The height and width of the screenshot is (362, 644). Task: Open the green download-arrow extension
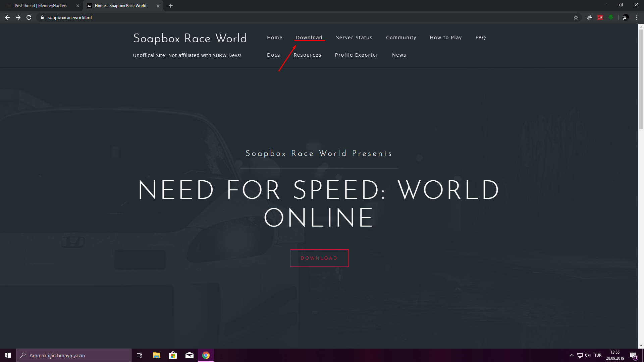pos(611,17)
